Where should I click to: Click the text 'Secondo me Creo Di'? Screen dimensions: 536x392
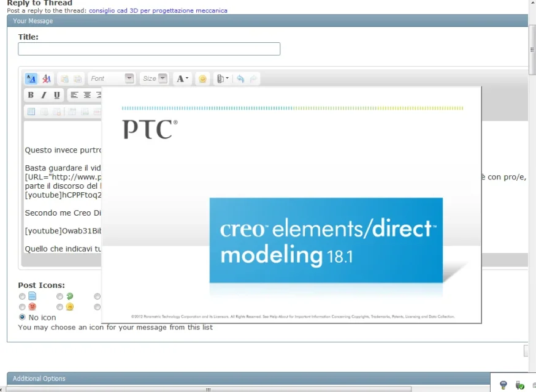(63, 213)
